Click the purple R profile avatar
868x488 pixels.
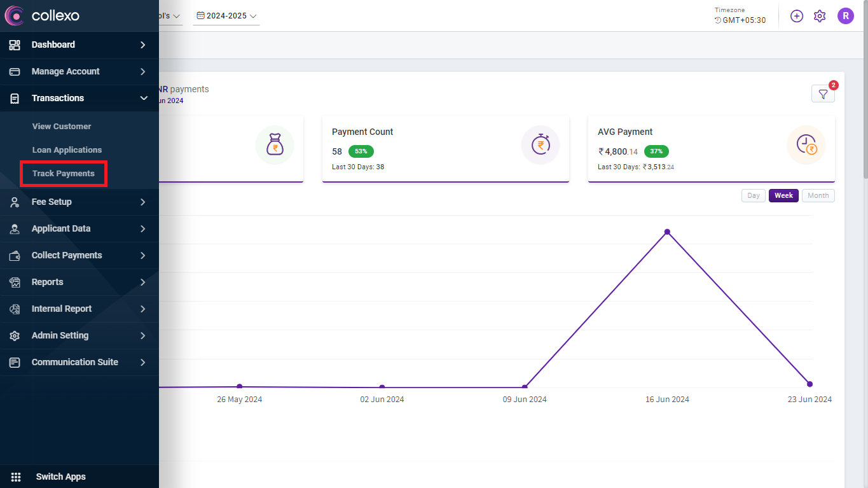point(845,16)
